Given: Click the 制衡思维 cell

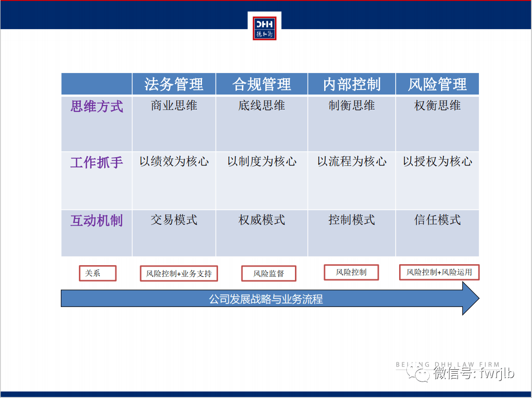Looking at the screenshot, I should (351, 124).
